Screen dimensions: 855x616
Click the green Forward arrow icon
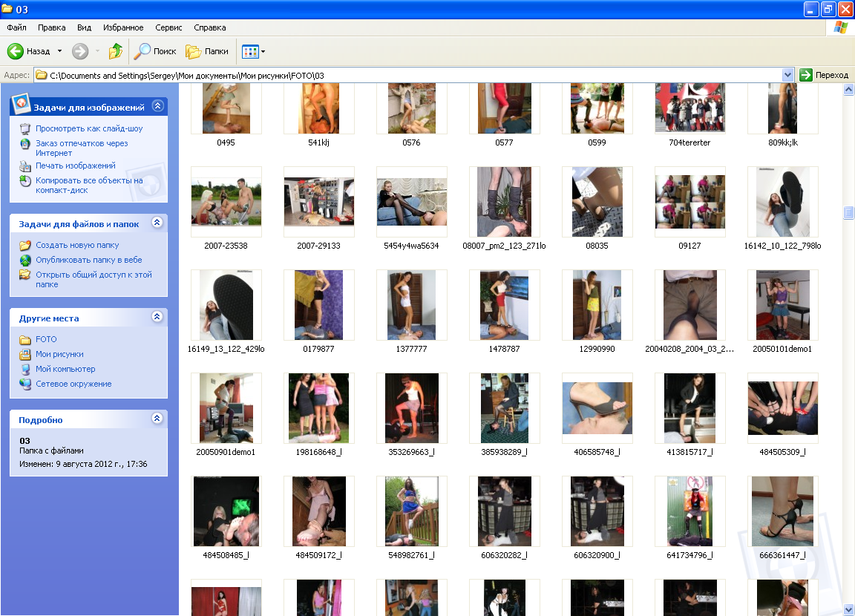pos(80,51)
